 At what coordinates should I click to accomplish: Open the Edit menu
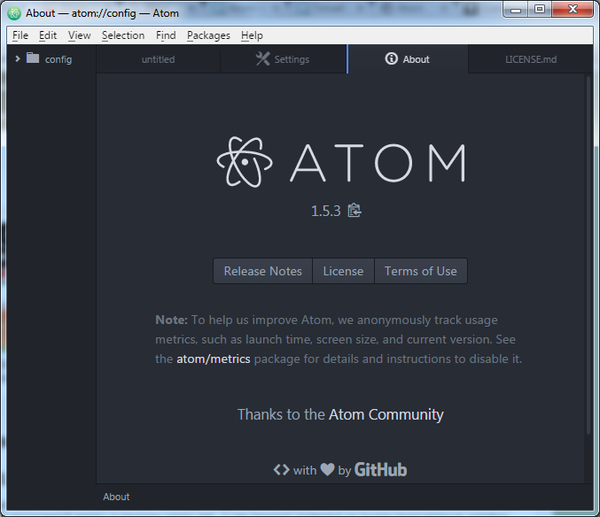48,35
